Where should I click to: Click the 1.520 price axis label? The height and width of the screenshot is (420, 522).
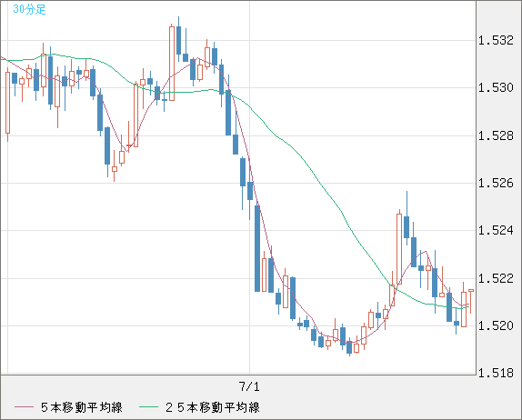coord(496,325)
